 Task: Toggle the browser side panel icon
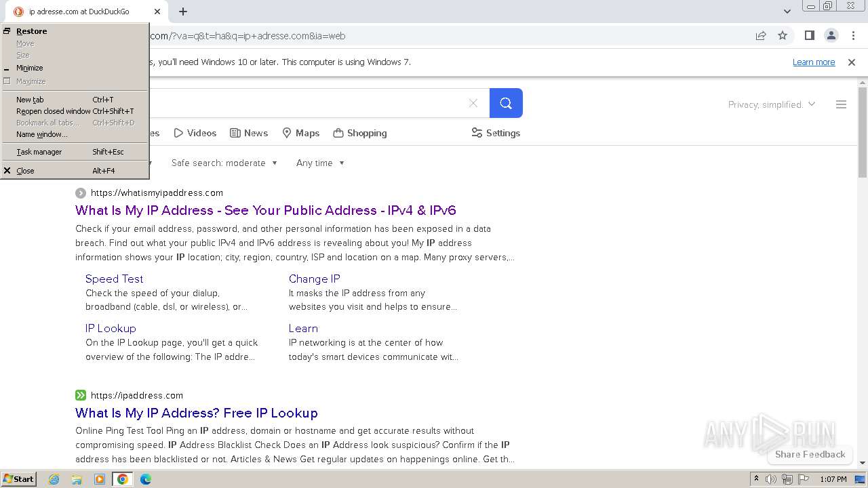pos(809,36)
